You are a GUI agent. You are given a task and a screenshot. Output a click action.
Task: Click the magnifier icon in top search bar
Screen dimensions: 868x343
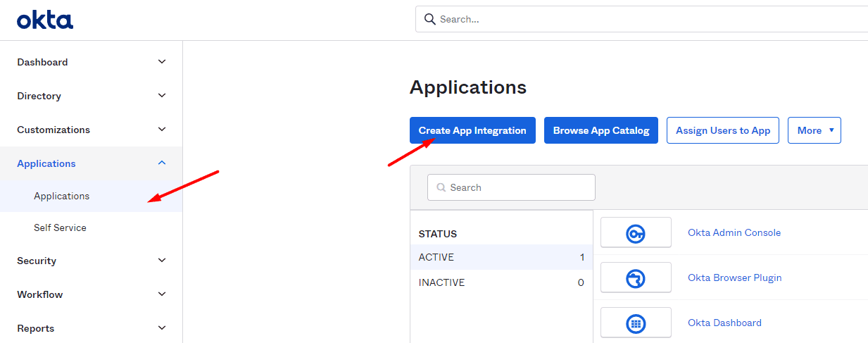pos(429,19)
